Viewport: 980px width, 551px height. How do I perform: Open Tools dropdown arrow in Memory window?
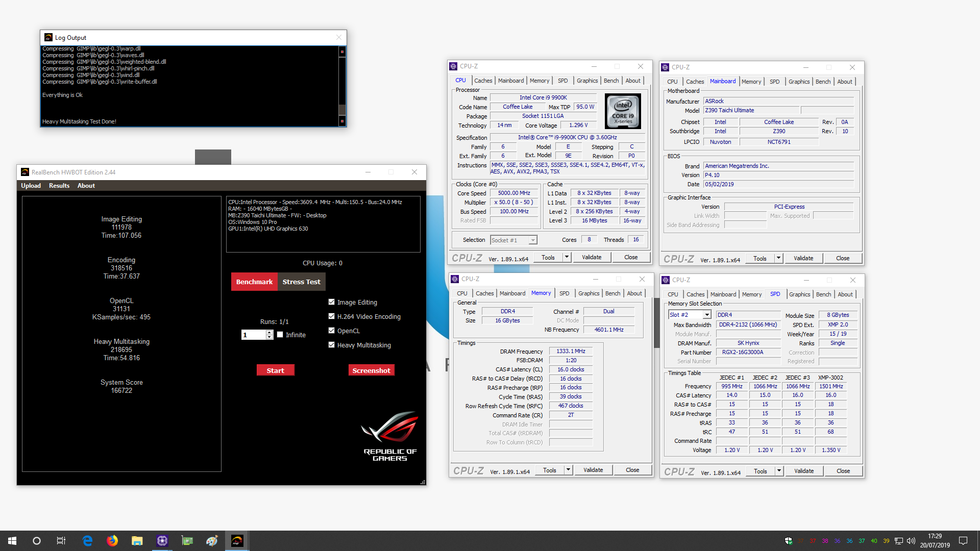[568, 470]
